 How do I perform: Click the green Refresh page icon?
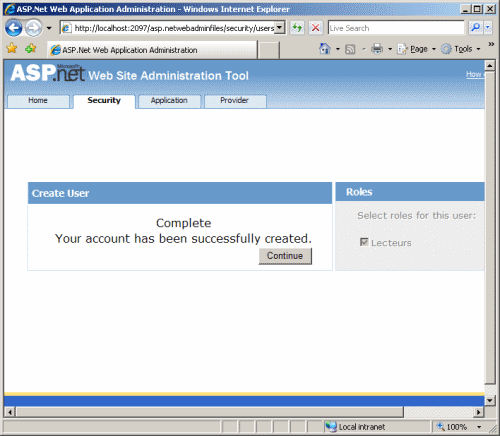297,28
